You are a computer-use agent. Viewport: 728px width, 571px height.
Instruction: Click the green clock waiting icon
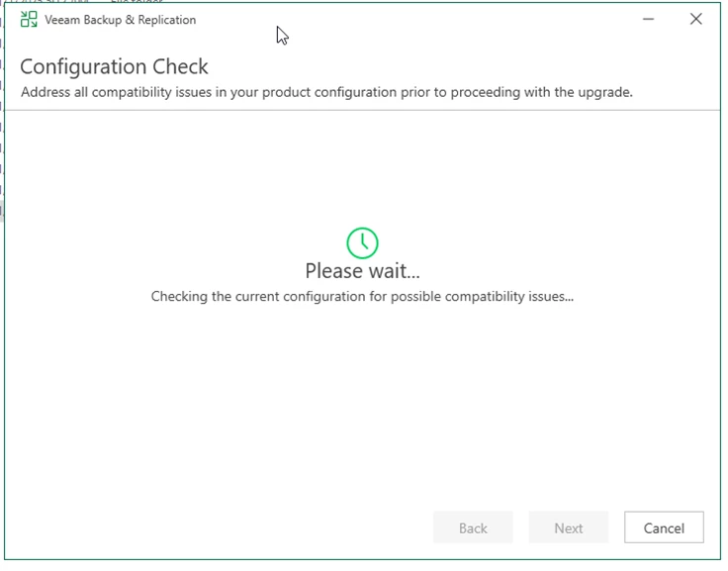click(362, 242)
